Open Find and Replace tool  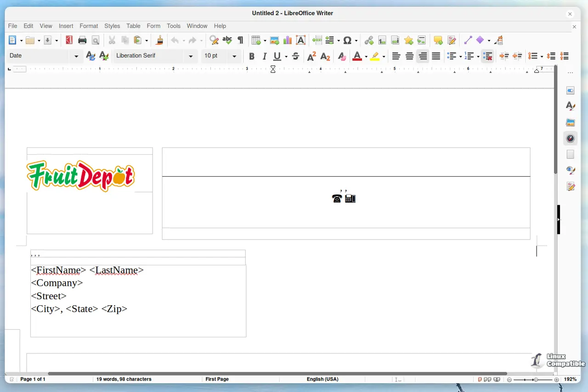[x=214, y=40]
